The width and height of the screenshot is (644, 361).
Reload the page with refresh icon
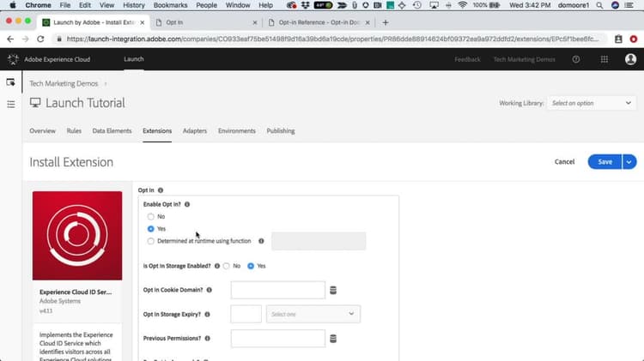coord(40,39)
